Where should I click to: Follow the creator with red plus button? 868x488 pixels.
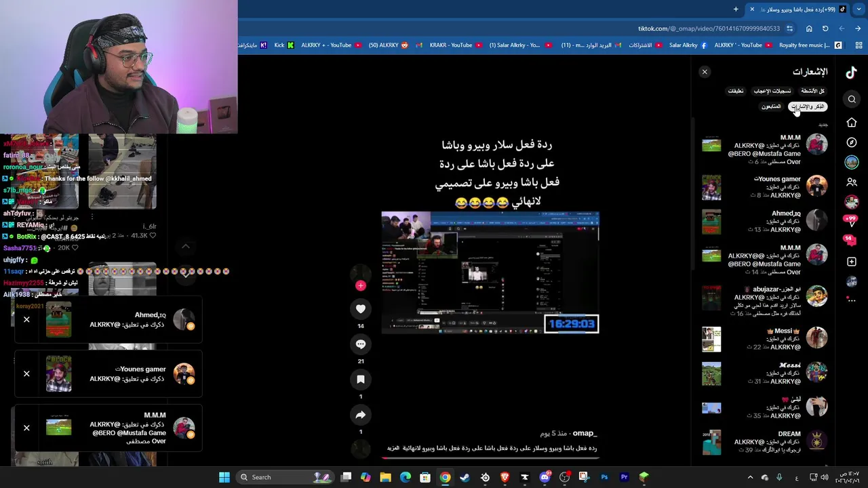(x=361, y=285)
